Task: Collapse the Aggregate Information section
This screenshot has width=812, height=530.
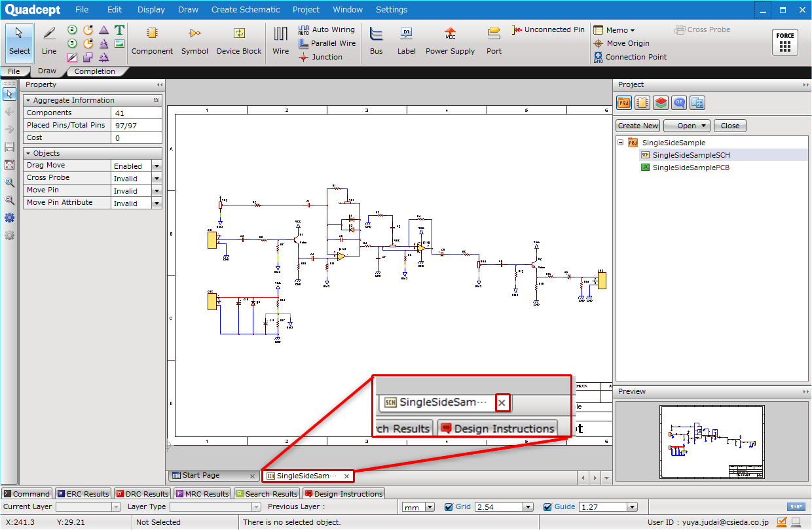Action: pos(28,101)
